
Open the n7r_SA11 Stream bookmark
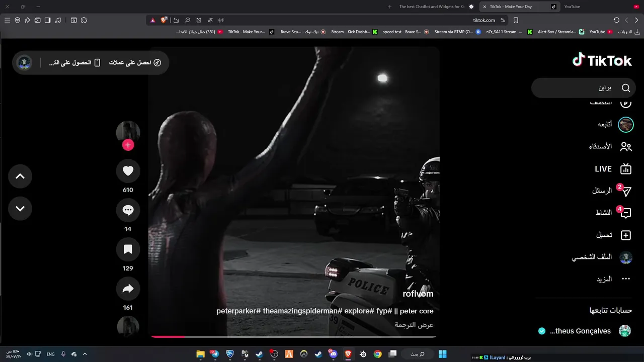(509, 32)
